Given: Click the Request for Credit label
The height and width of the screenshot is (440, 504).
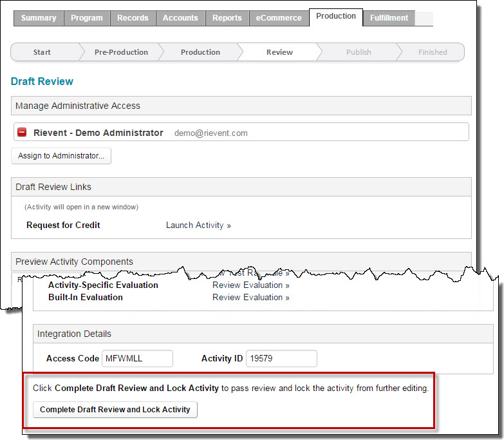Looking at the screenshot, I should pyautogui.click(x=63, y=225).
